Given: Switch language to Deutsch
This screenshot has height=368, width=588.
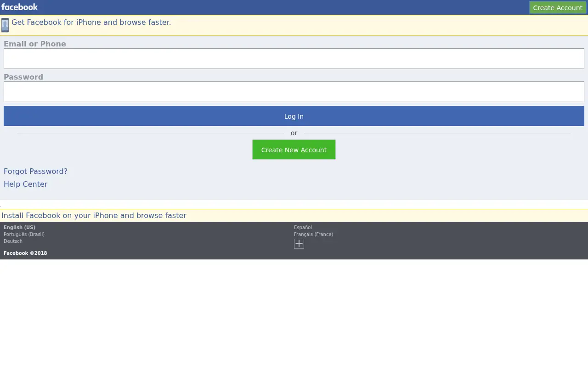Looking at the screenshot, I should (13, 241).
